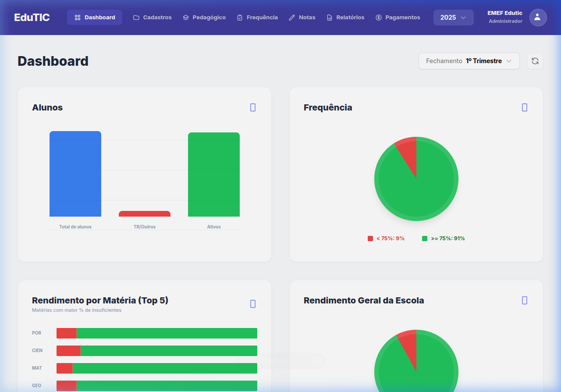Click the corner icon on Rendimento Geral card
The height and width of the screenshot is (392, 561).
pyautogui.click(x=525, y=300)
